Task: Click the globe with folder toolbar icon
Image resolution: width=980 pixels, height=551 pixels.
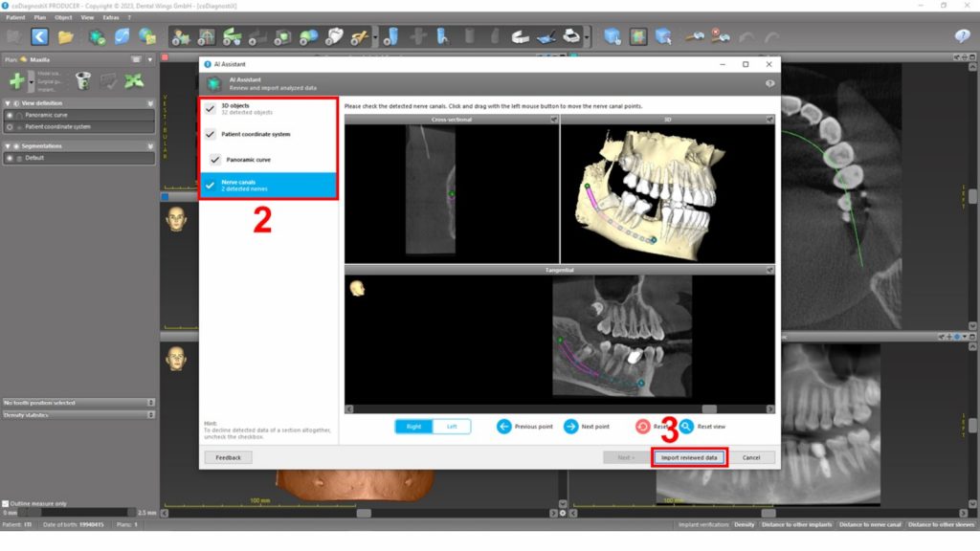Action: pyautogui.click(x=147, y=37)
